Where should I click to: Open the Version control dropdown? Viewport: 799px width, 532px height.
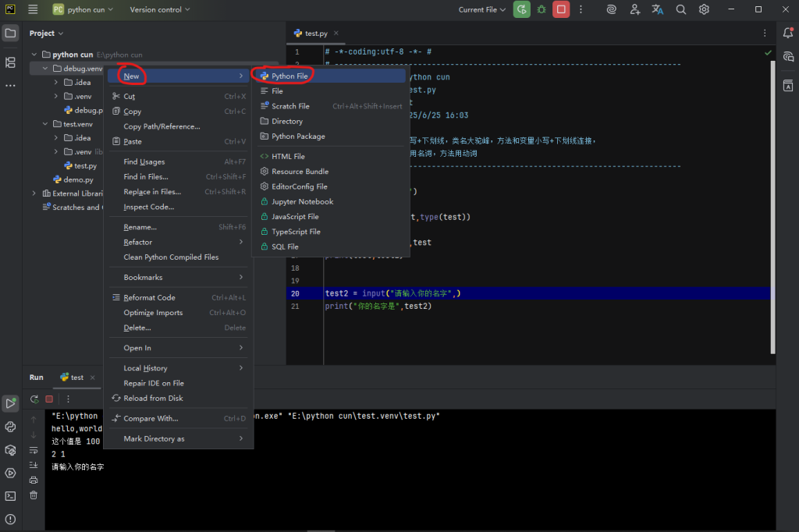tap(160, 9)
